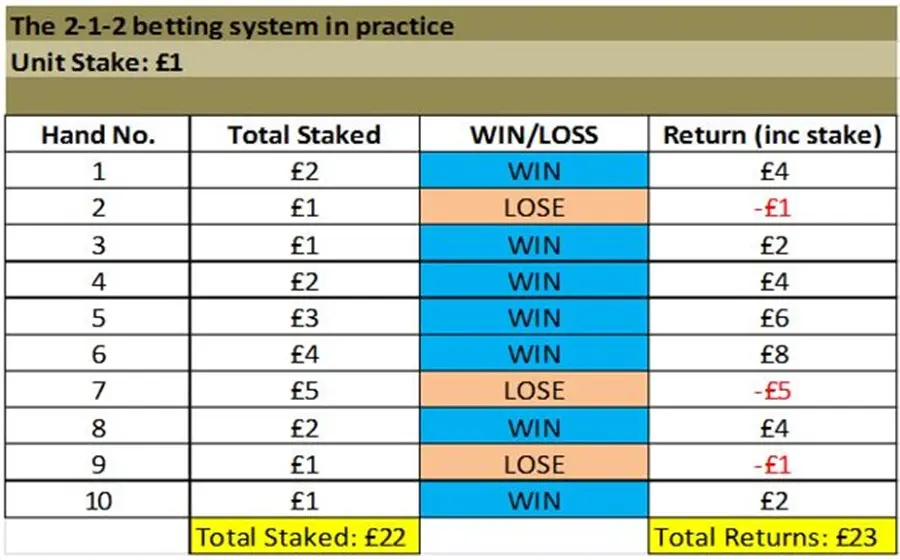This screenshot has height=560, width=900.
Task: Click the £5 stake cell for hand 7
Action: (304, 390)
